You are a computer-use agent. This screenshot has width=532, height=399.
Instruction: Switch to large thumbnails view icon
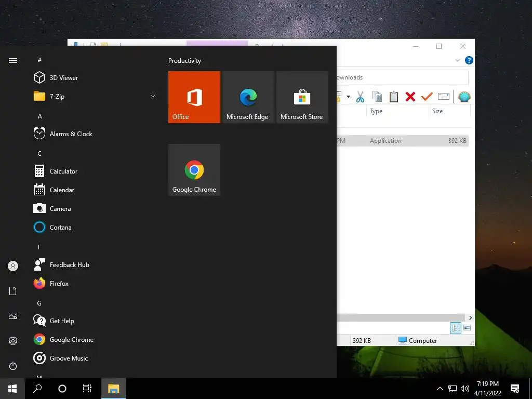[467, 328]
